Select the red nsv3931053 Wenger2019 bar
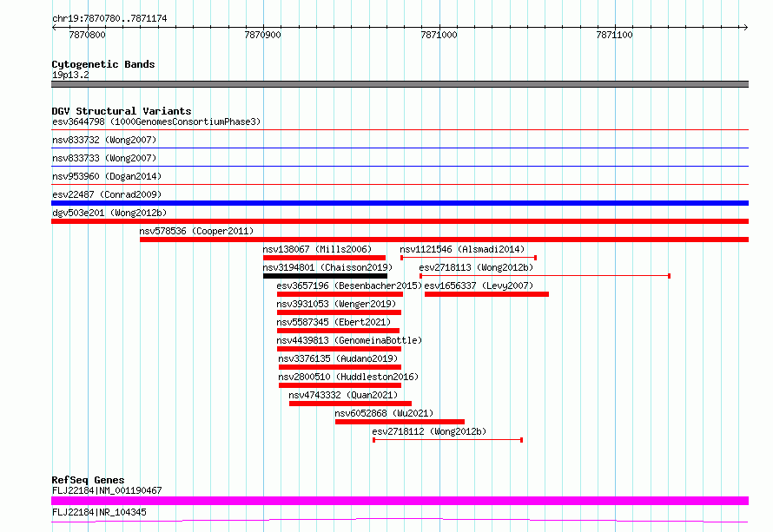Image resolution: width=773 pixels, height=532 pixels. click(x=340, y=312)
